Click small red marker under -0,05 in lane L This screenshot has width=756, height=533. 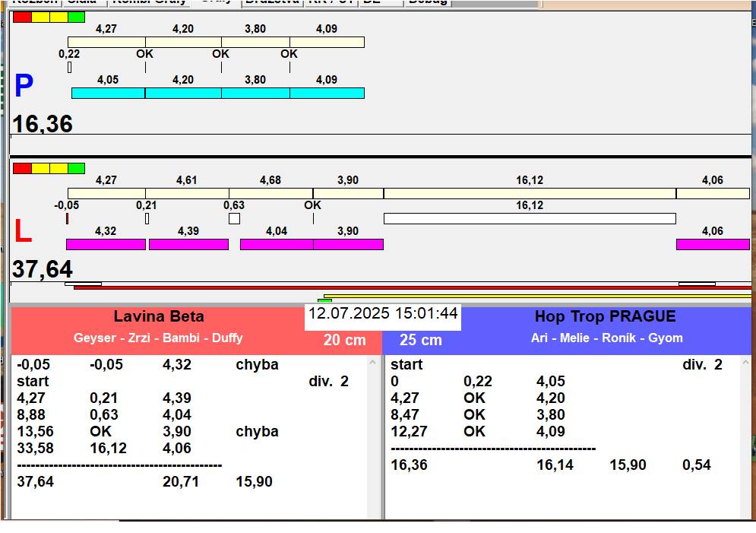coord(67,219)
